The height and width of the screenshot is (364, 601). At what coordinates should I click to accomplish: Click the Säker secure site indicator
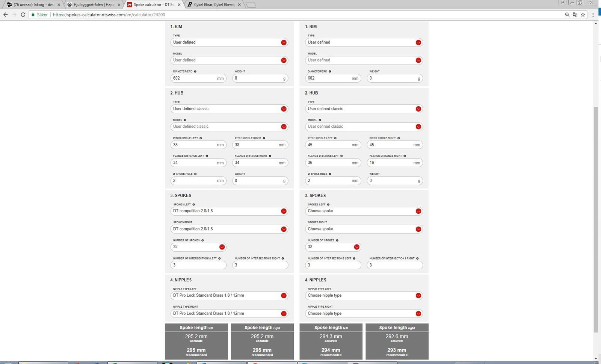[39, 15]
